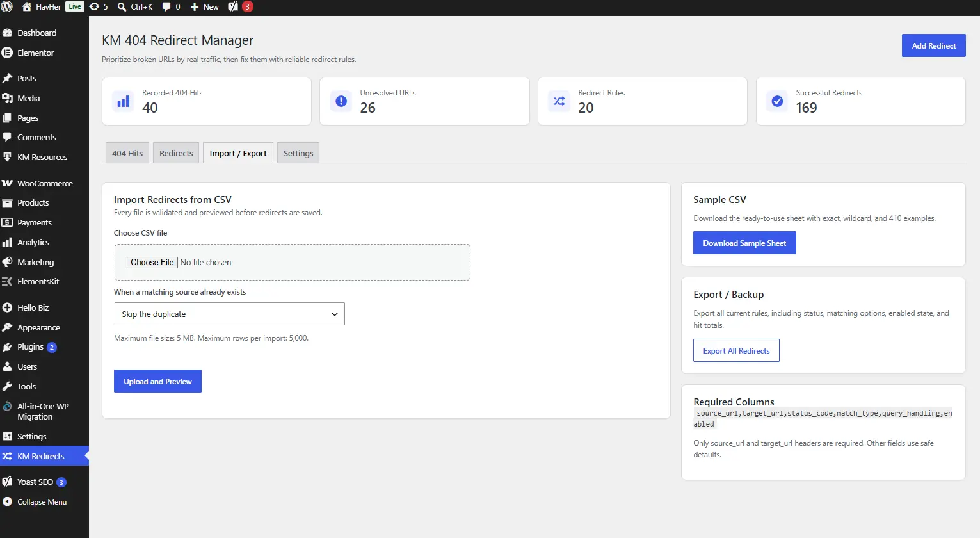Click the 'No file chosen' text

(205, 262)
